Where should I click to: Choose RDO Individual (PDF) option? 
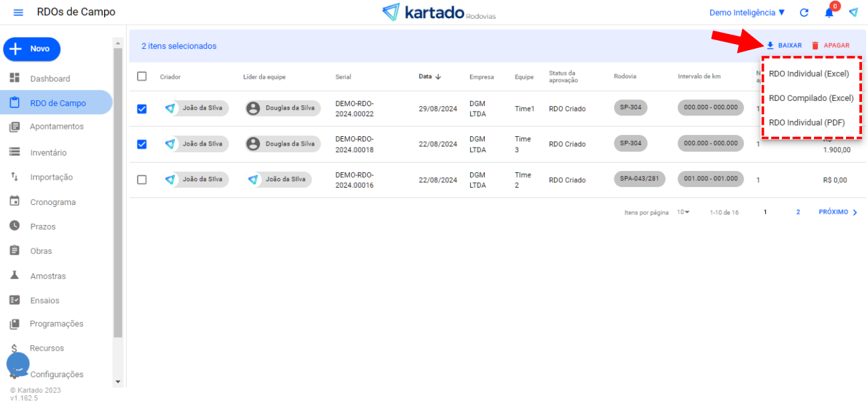(x=807, y=122)
